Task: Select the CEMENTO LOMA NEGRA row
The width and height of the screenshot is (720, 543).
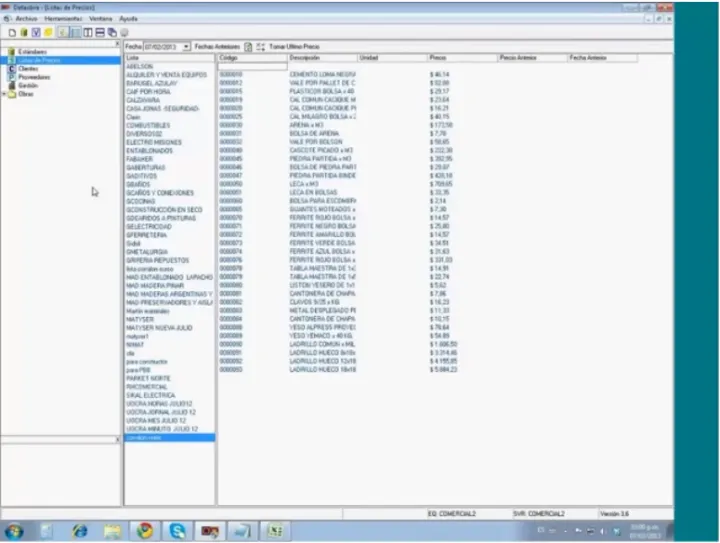Action: pyautogui.click(x=322, y=74)
